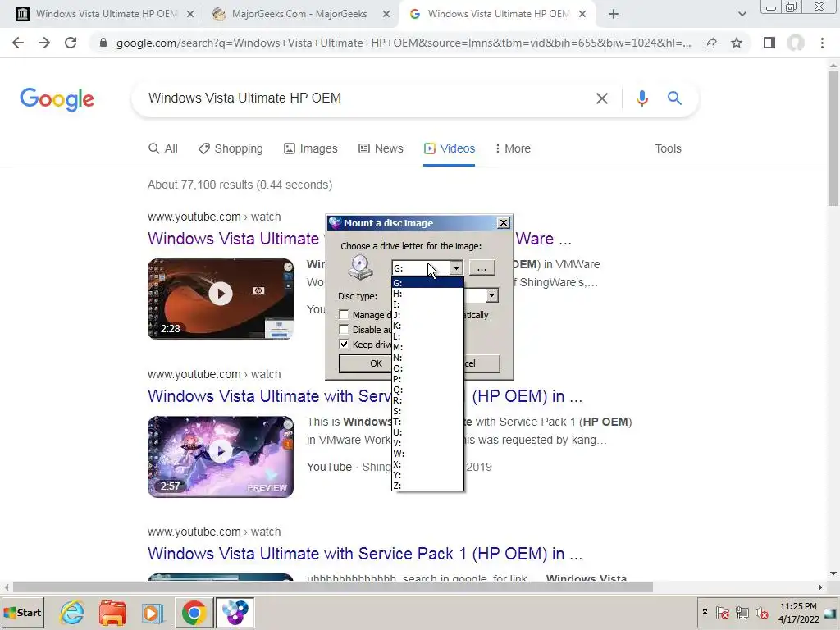View site info padlock icon

point(103,43)
